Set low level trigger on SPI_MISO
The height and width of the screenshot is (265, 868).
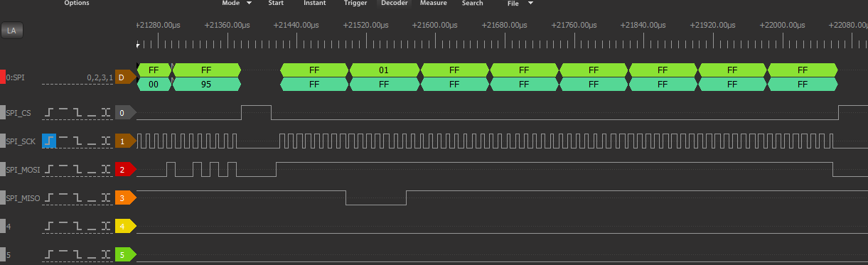(91, 198)
